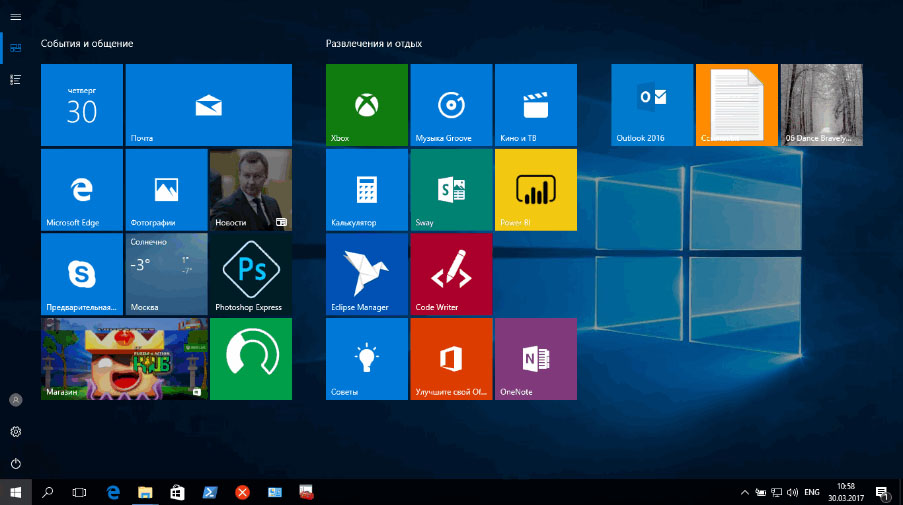Open the Улучшите свой Office tile

[452, 359]
